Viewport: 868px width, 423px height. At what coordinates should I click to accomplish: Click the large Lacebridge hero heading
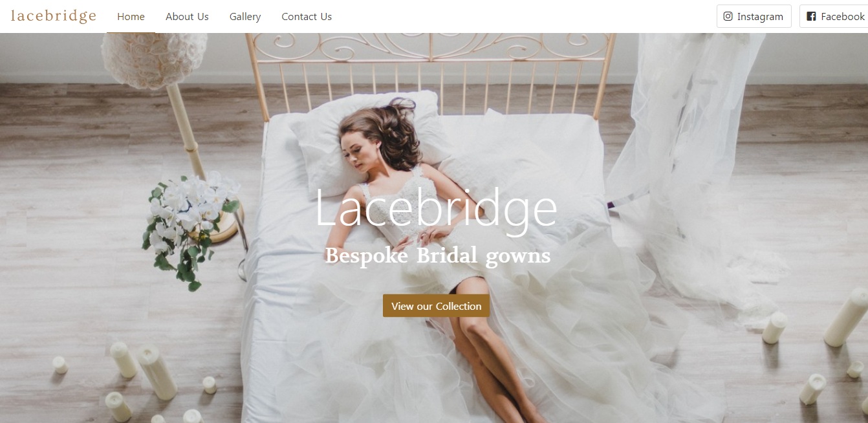435,208
